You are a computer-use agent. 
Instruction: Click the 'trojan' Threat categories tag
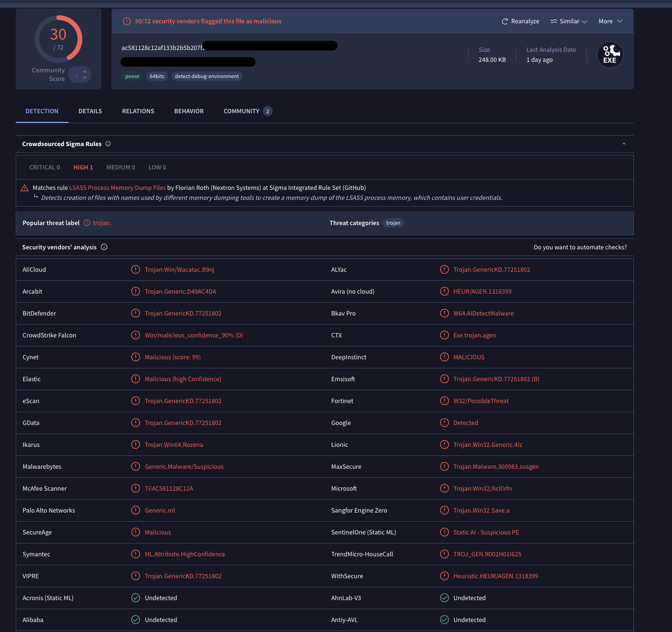pyautogui.click(x=393, y=223)
